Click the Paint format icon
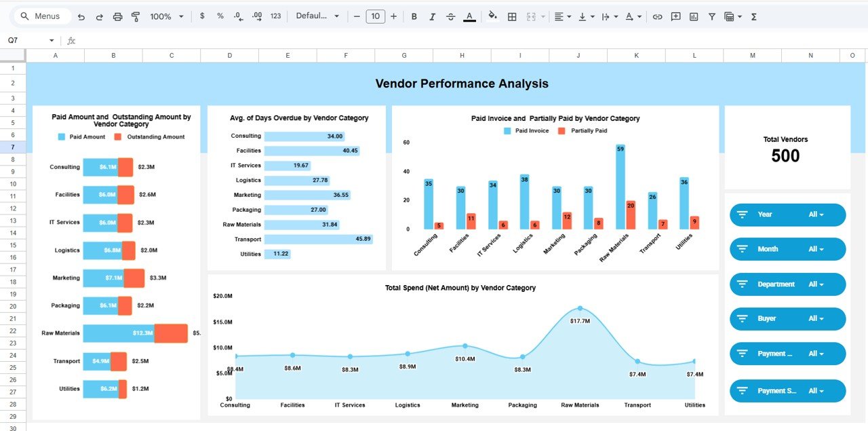Image resolution: width=868 pixels, height=431 pixels. (x=135, y=16)
